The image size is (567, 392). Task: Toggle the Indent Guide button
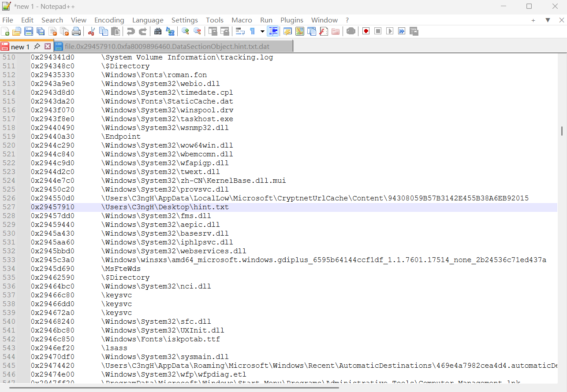click(273, 31)
